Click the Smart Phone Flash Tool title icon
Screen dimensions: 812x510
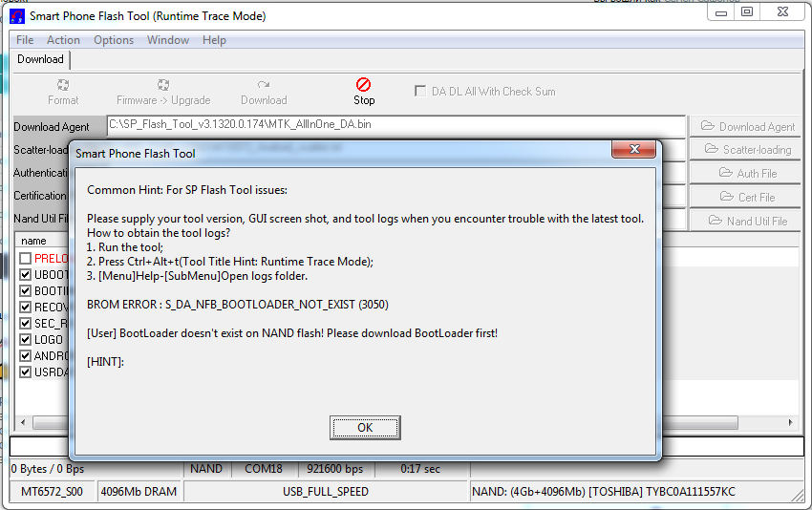[x=17, y=16]
